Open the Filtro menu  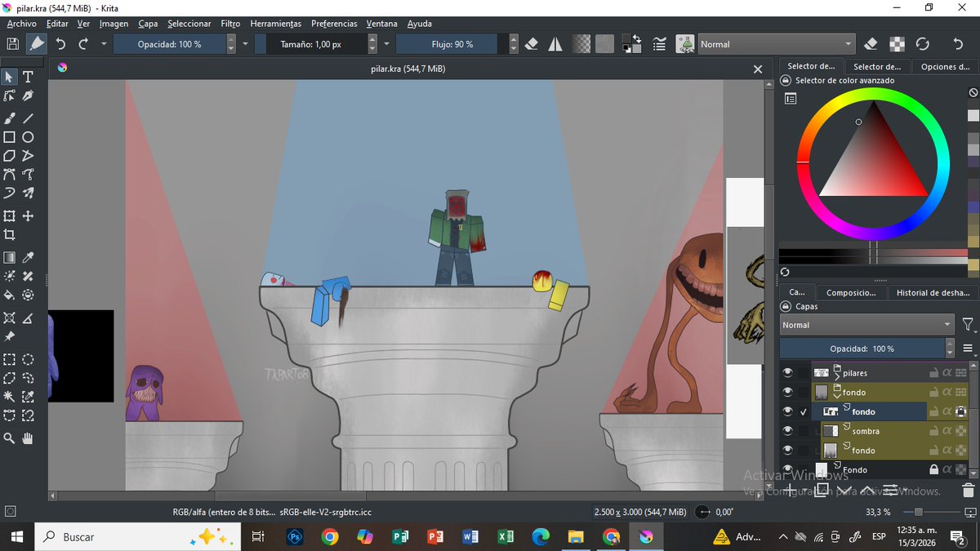click(x=230, y=24)
